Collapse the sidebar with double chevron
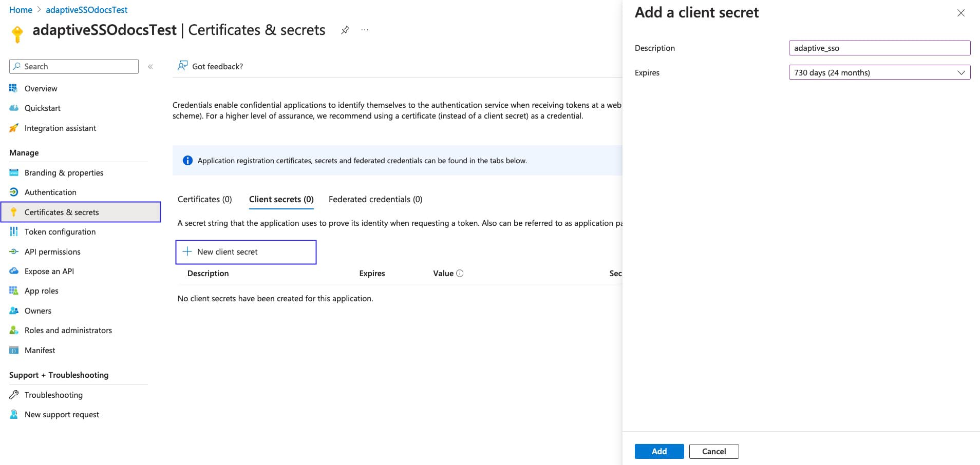This screenshot has height=465, width=980. coord(150,67)
